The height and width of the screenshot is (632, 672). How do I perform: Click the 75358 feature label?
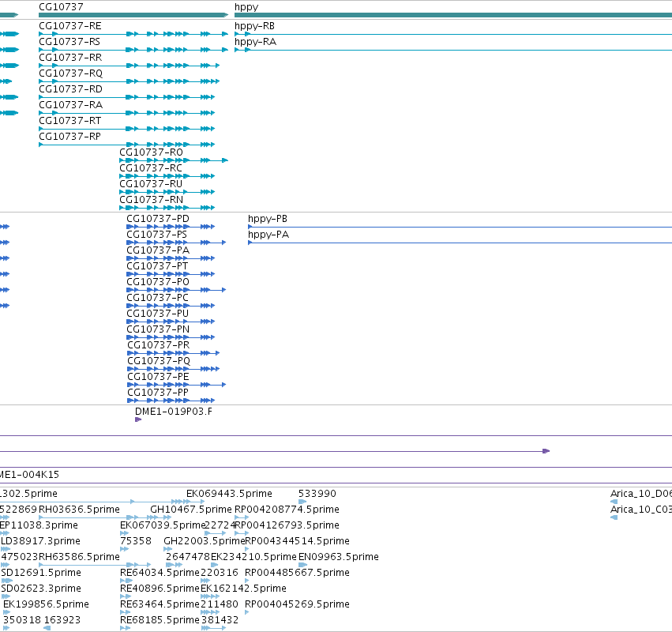point(136,541)
